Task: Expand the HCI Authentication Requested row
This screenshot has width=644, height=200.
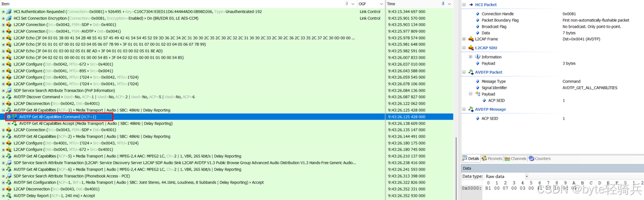Action: pyautogui.click(x=3, y=12)
